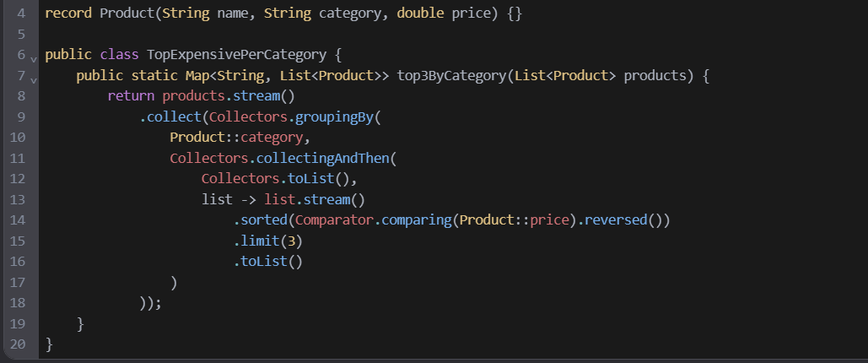Click the 'products' parameter name on line 7
Image resolution: width=868 pixels, height=363 pixels.
[x=655, y=75]
